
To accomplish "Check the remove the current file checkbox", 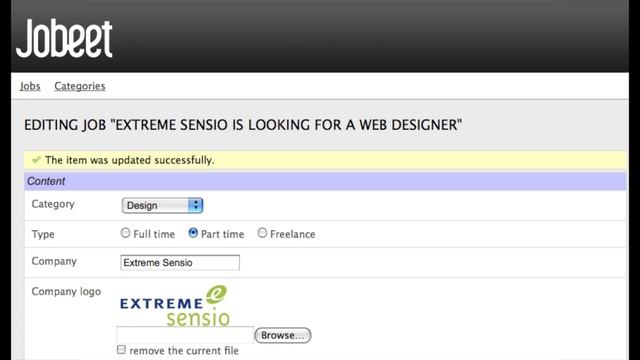I will pyautogui.click(x=121, y=350).
